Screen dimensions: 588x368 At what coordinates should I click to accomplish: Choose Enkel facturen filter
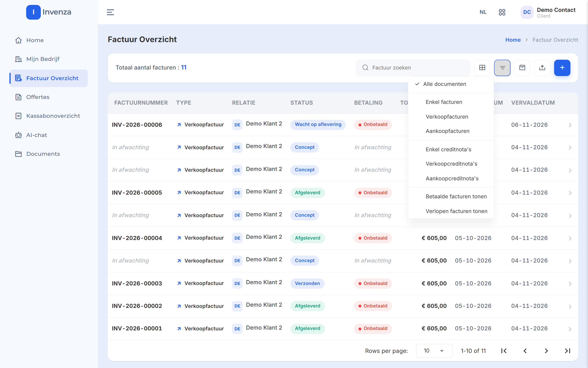(x=451, y=102)
